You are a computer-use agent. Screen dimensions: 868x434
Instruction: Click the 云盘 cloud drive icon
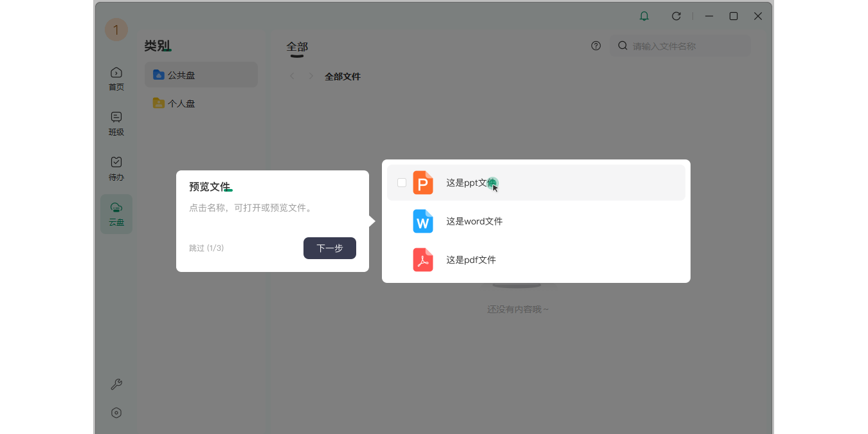(x=116, y=213)
